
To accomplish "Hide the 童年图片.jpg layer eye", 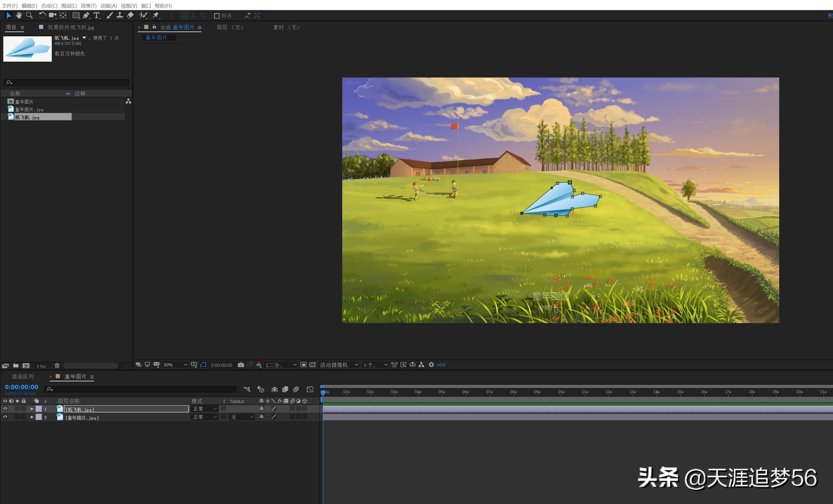I will coord(5,417).
